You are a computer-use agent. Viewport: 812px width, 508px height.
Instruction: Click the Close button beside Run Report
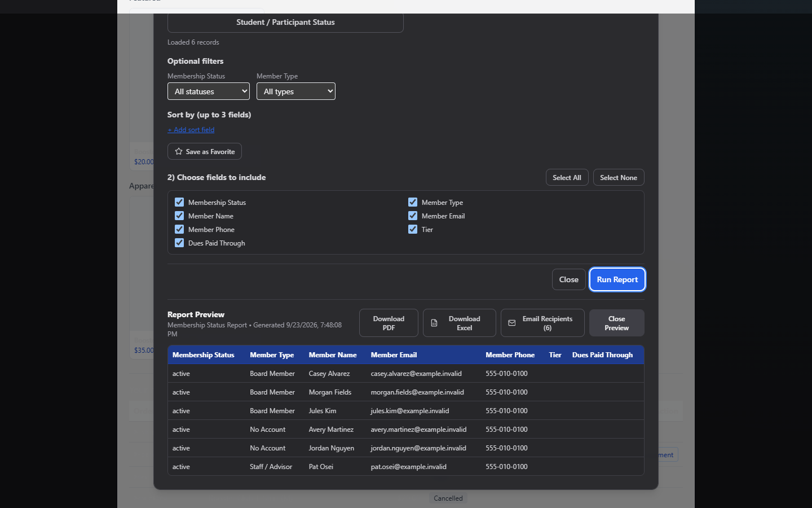[x=569, y=279]
